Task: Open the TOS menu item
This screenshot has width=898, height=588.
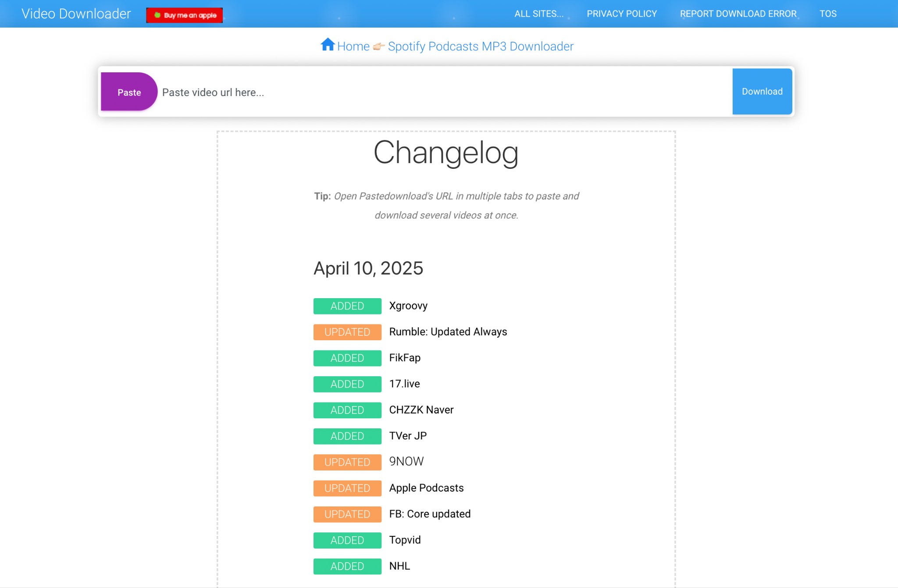Action: 828,14
